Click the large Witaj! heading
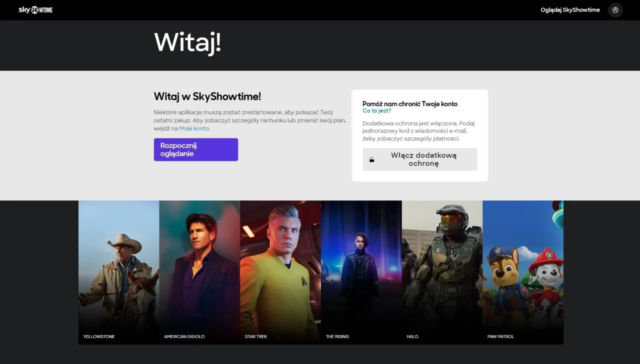 [x=187, y=42]
